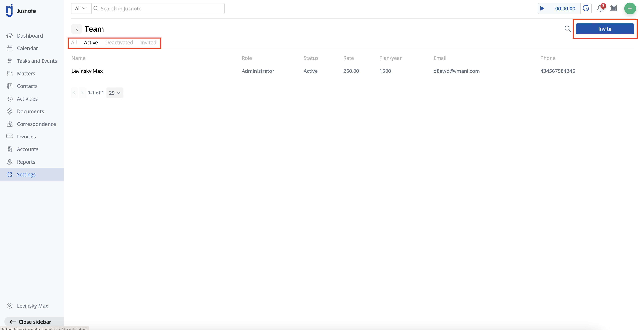Viewport: 644px width, 330px height.
Task: Click the Calendar icon in sidebar
Action: coord(10,48)
